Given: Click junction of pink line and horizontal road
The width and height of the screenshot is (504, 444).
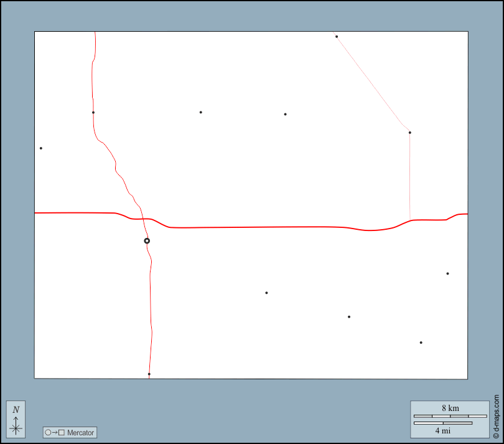Looking at the screenshot, I should pyautogui.click(x=410, y=220).
